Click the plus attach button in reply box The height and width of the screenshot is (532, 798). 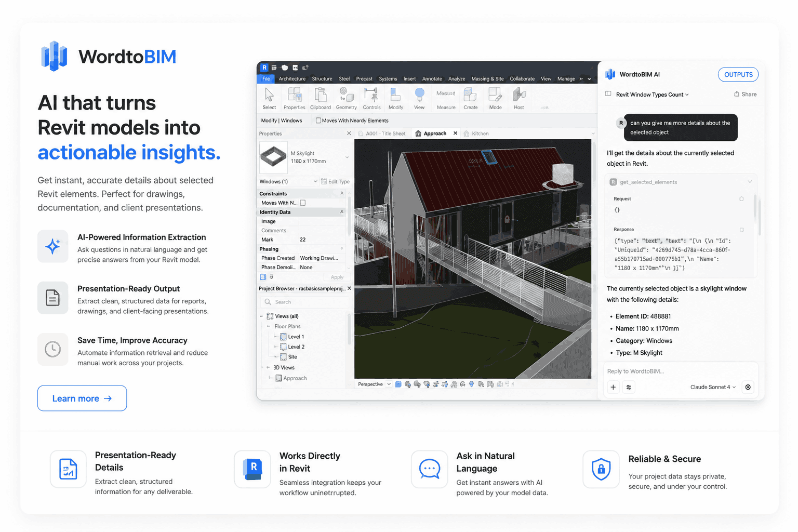(x=613, y=387)
